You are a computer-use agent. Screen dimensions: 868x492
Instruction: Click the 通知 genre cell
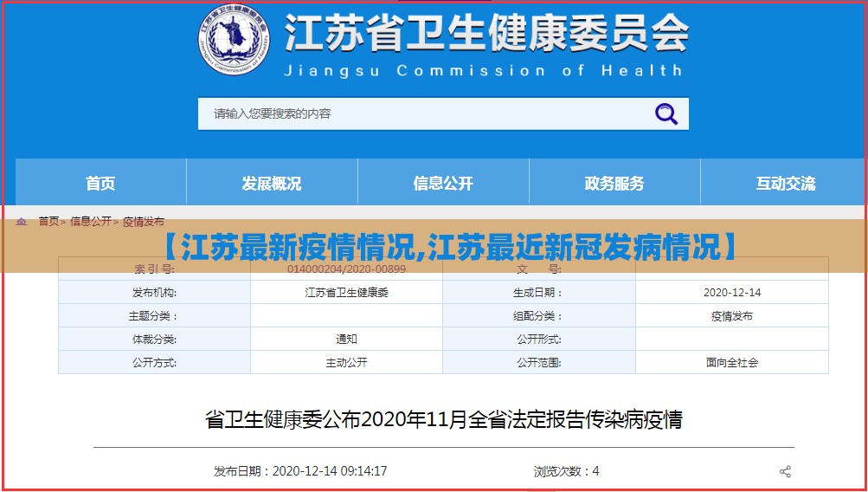coord(346,340)
